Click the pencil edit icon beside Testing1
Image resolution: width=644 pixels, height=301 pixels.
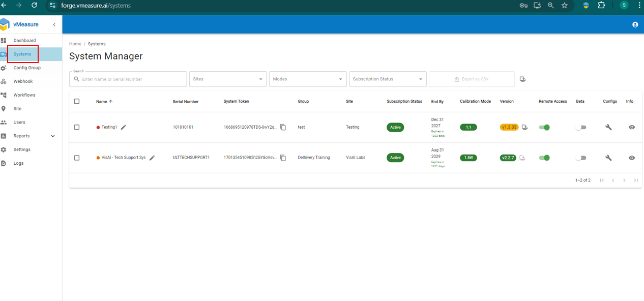124,127
